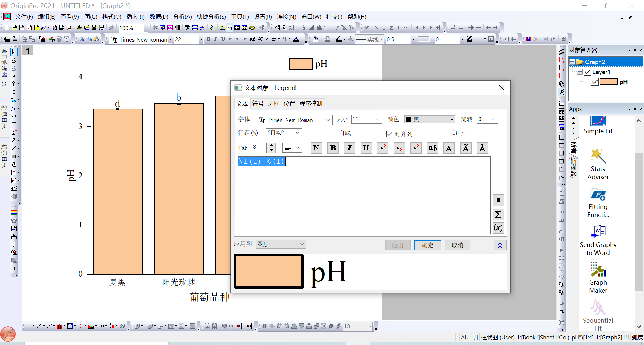Screen dimensions: 644x345
Task: Enable the 白底 white background checkbox
Action: click(334, 133)
